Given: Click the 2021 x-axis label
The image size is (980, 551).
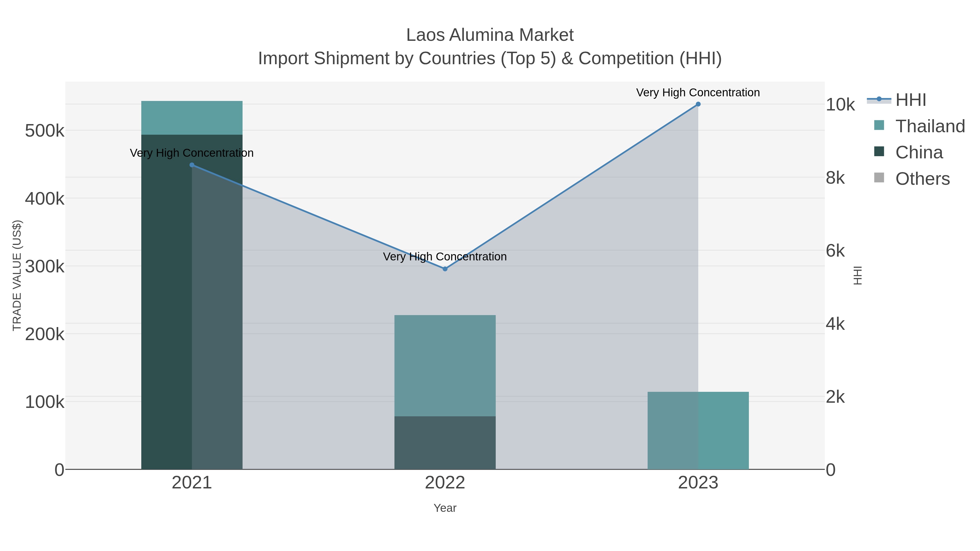Looking at the screenshot, I should point(192,483).
